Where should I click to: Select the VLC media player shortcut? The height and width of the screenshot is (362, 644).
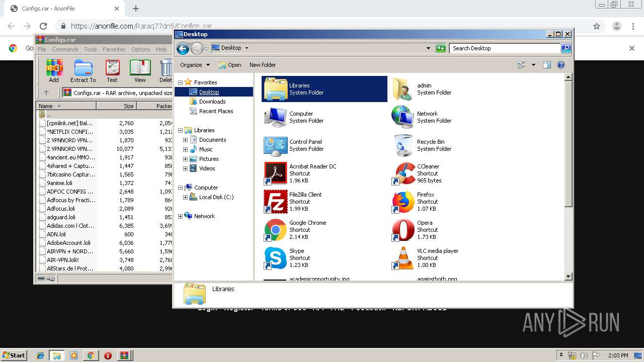click(403, 258)
